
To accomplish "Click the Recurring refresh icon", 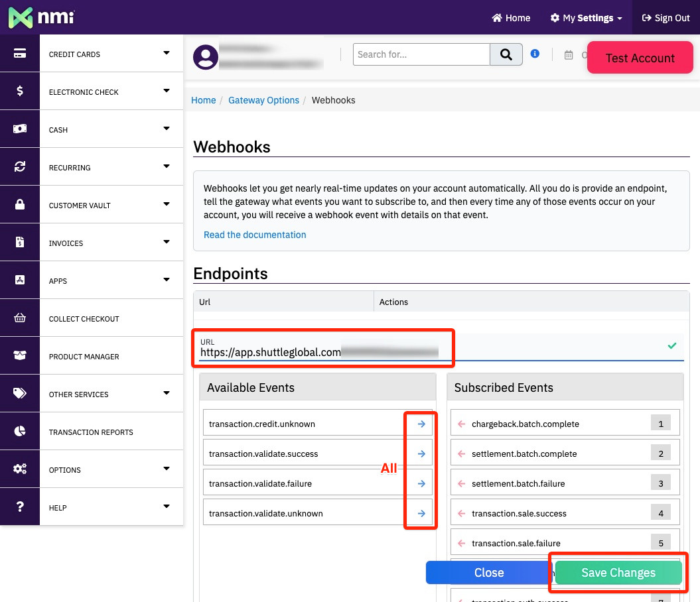I will tap(20, 167).
